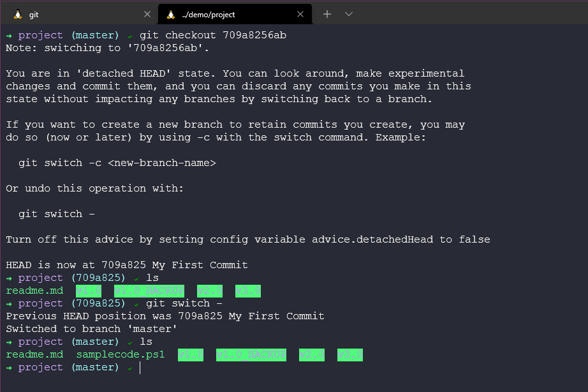Screen dimensions: 588x392
Task: Click the 'HEAD is now at 709a825' line
Action: pos(127,265)
